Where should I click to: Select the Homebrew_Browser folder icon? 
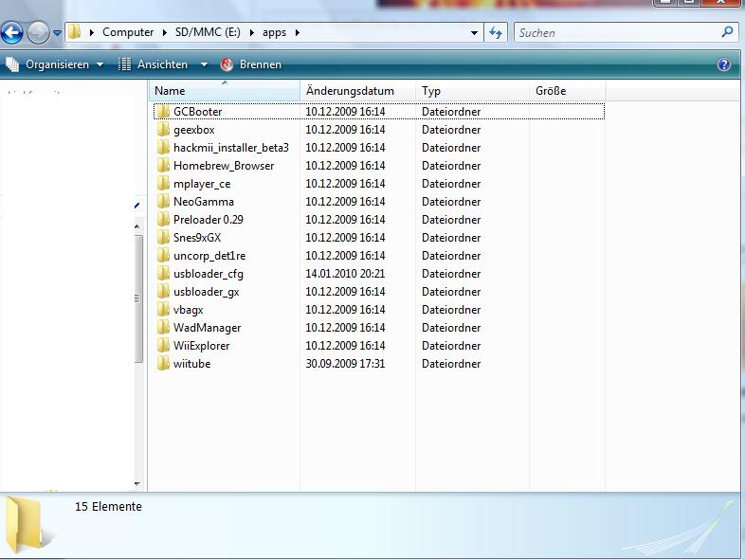tap(163, 165)
